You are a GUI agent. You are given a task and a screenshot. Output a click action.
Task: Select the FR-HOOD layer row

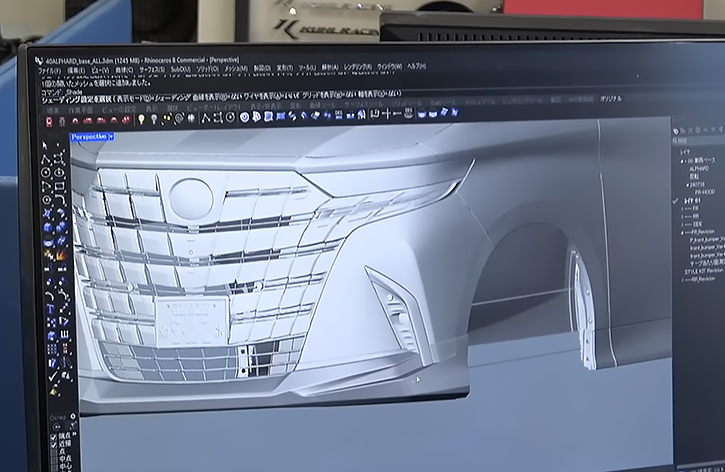click(705, 192)
